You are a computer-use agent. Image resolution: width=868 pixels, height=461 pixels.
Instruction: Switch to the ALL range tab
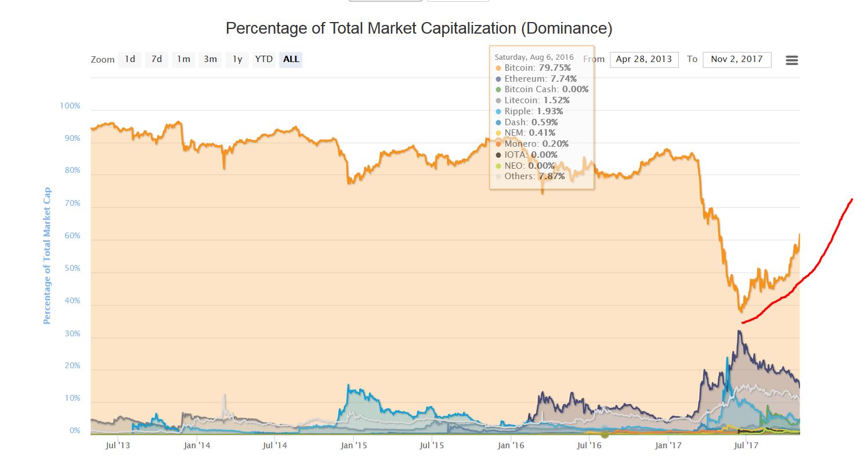tap(290, 59)
